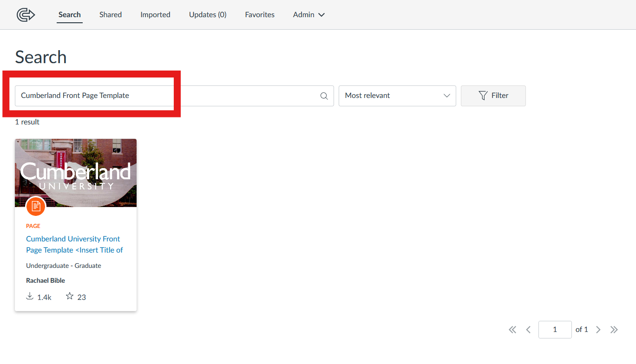Click the Search page heading

point(41,57)
